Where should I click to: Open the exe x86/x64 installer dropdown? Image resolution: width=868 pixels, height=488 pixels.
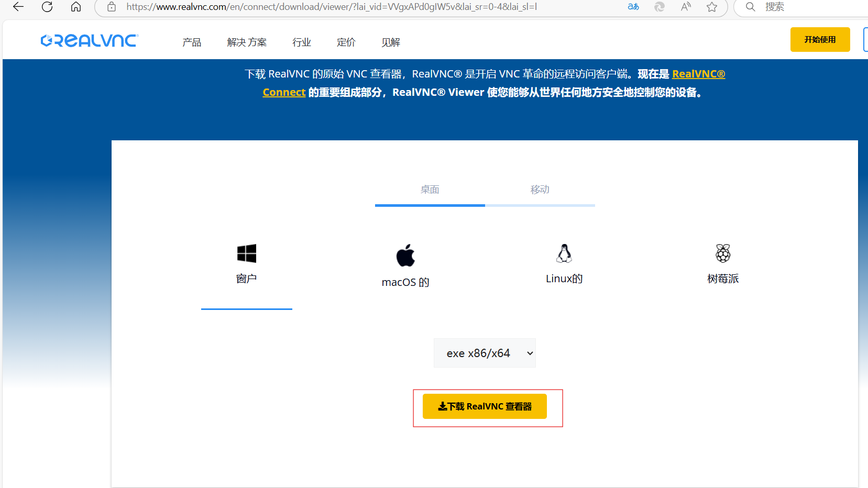(x=485, y=353)
